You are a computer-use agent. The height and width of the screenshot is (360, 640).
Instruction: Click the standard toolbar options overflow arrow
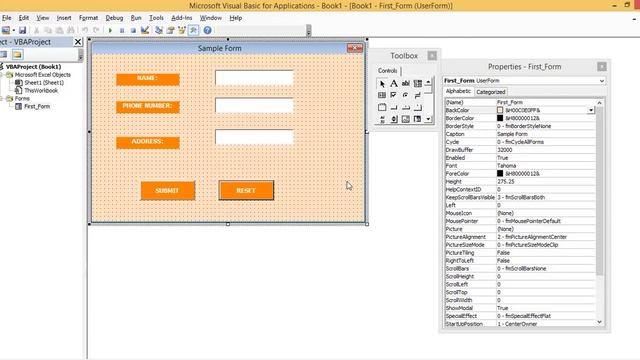point(309,31)
